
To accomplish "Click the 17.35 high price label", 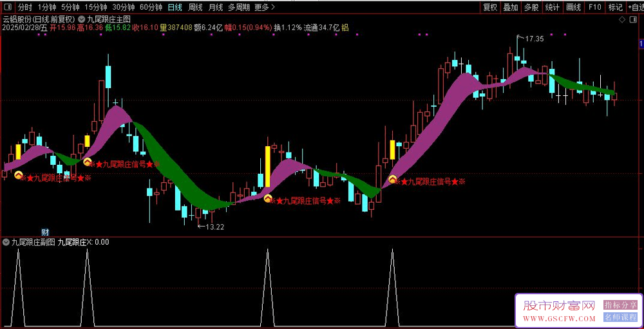I will (x=535, y=39).
